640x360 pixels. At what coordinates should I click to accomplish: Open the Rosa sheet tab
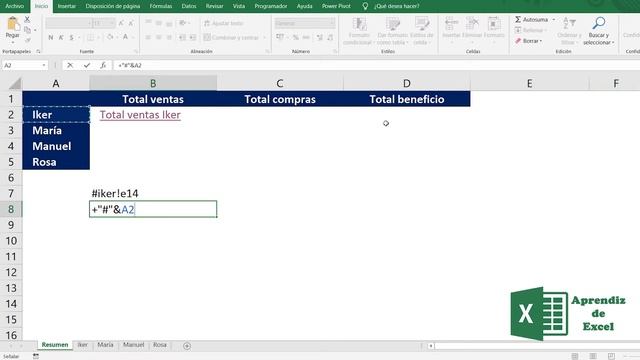[x=160, y=345]
